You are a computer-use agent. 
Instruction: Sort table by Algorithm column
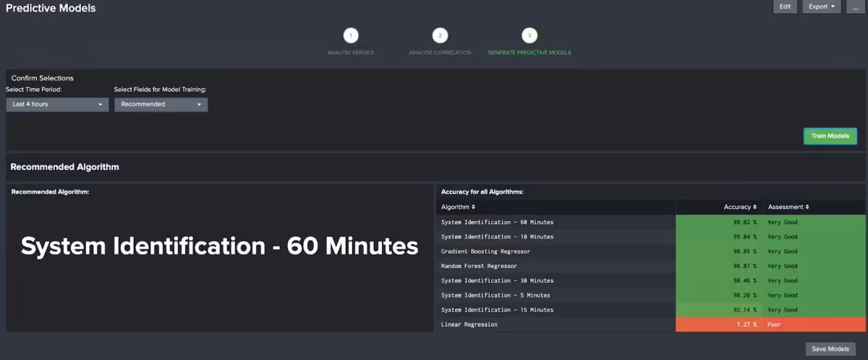click(459, 207)
